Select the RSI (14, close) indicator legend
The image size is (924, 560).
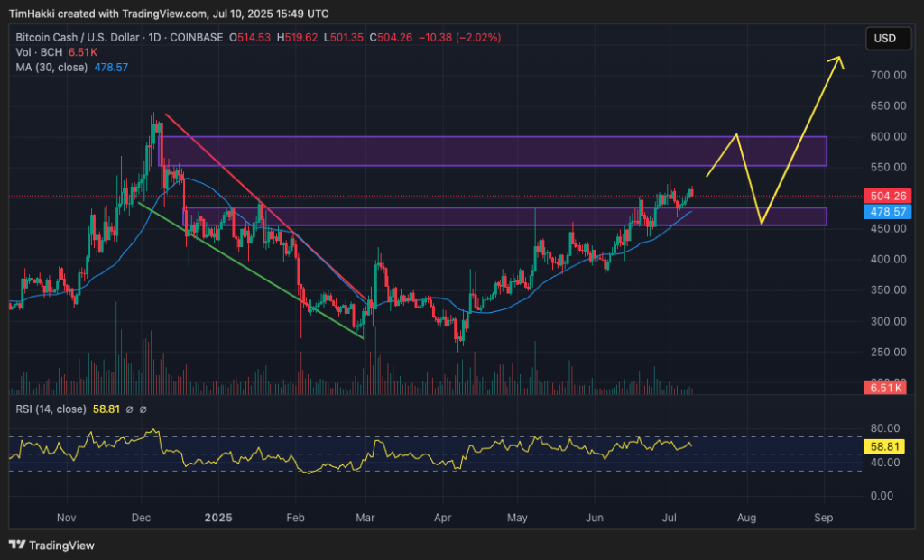(50, 409)
